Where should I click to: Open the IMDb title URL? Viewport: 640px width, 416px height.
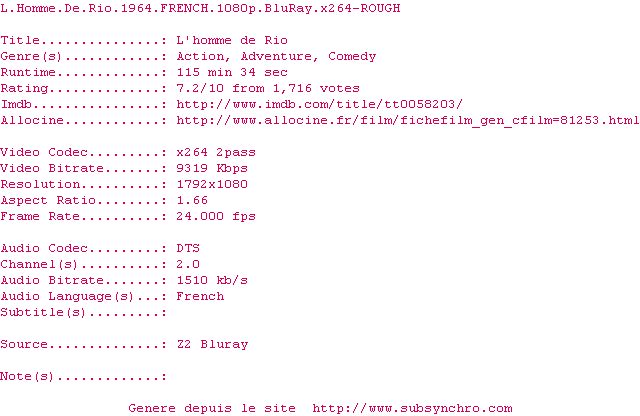(320, 105)
